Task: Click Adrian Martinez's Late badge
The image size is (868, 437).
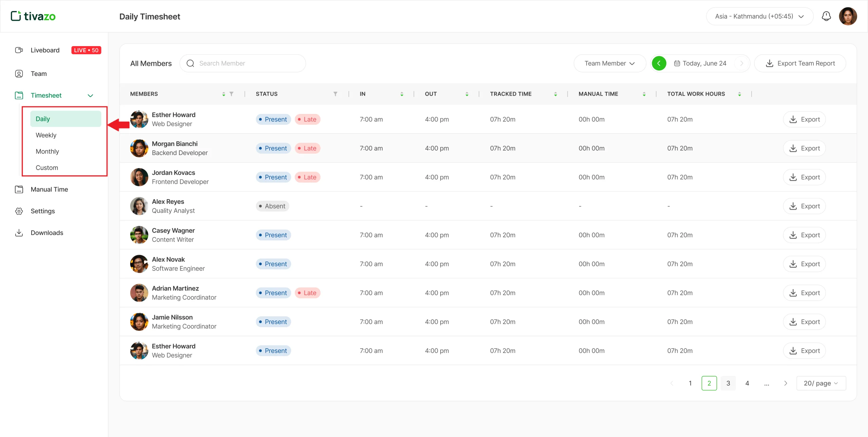Action: point(307,293)
